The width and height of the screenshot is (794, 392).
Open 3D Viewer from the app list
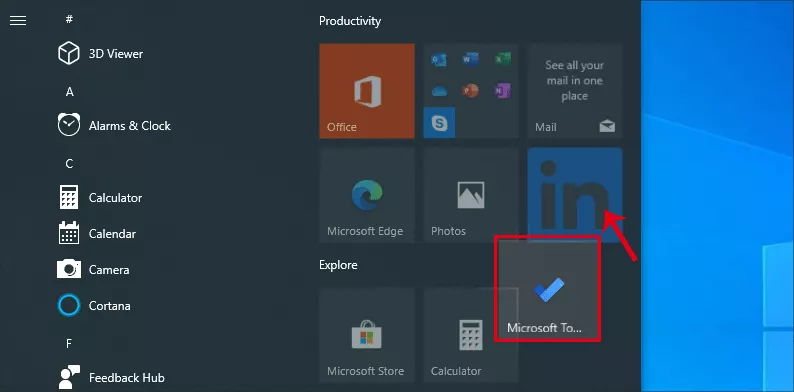tap(101, 54)
